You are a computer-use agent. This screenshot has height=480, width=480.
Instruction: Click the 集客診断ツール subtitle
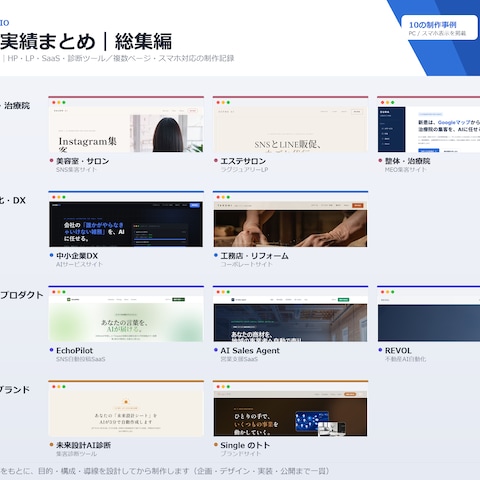76,454
